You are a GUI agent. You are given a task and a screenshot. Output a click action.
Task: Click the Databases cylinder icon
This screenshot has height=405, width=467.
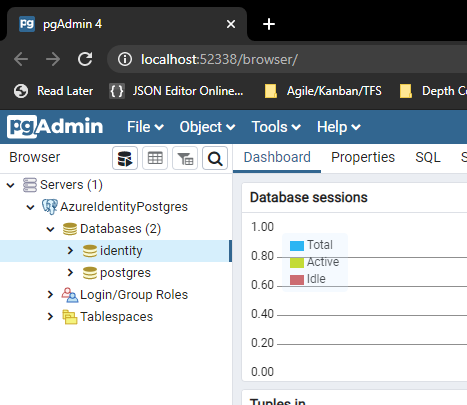(70, 229)
